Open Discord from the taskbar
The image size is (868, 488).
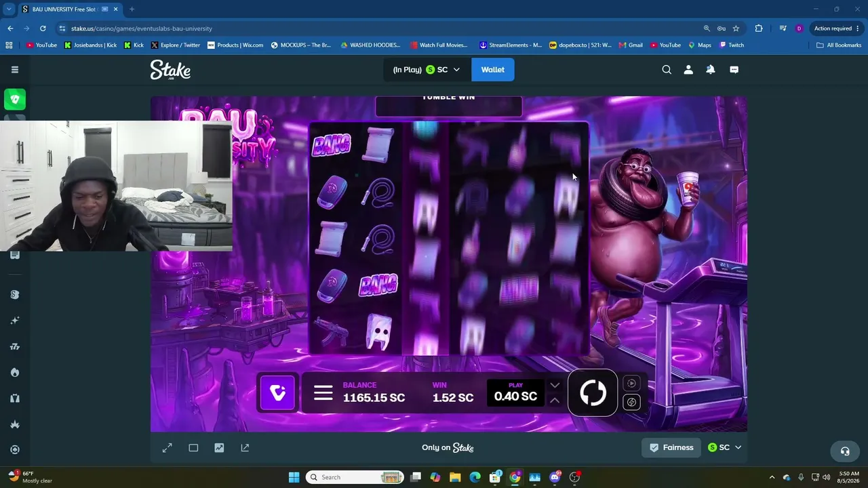coord(555,477)
